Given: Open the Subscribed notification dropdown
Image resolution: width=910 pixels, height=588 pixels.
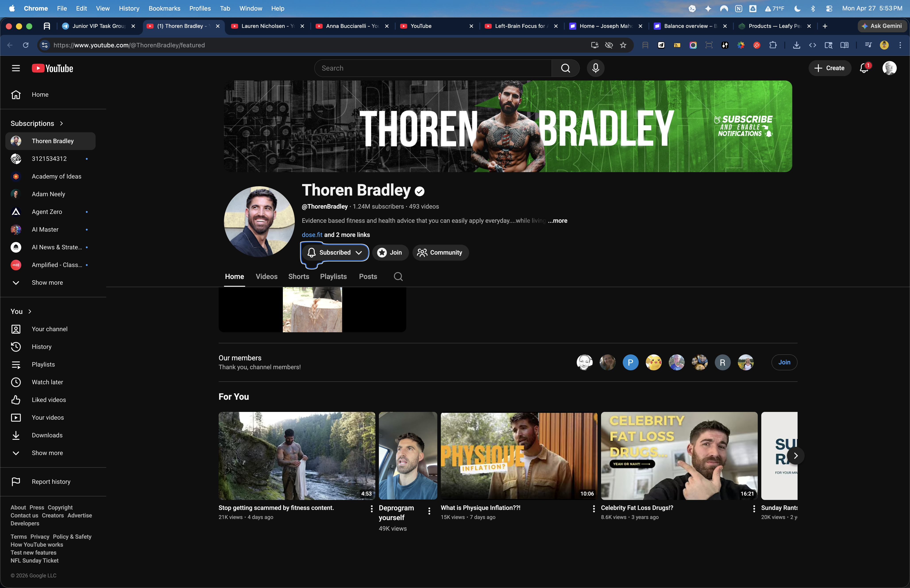Looking at the screenshot, I should 335,252.
